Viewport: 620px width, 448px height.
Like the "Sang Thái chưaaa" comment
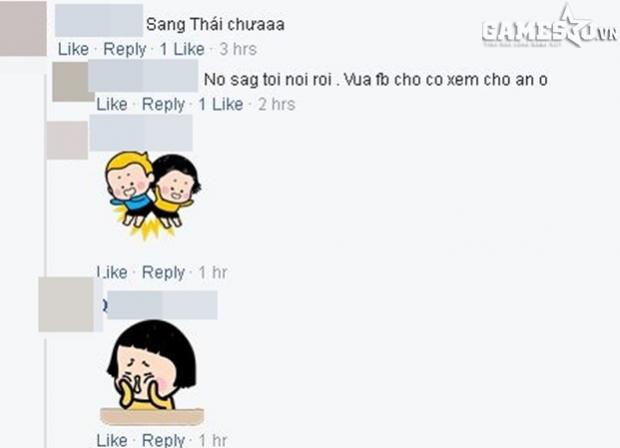pyautogui.click(x=74, y=49)
